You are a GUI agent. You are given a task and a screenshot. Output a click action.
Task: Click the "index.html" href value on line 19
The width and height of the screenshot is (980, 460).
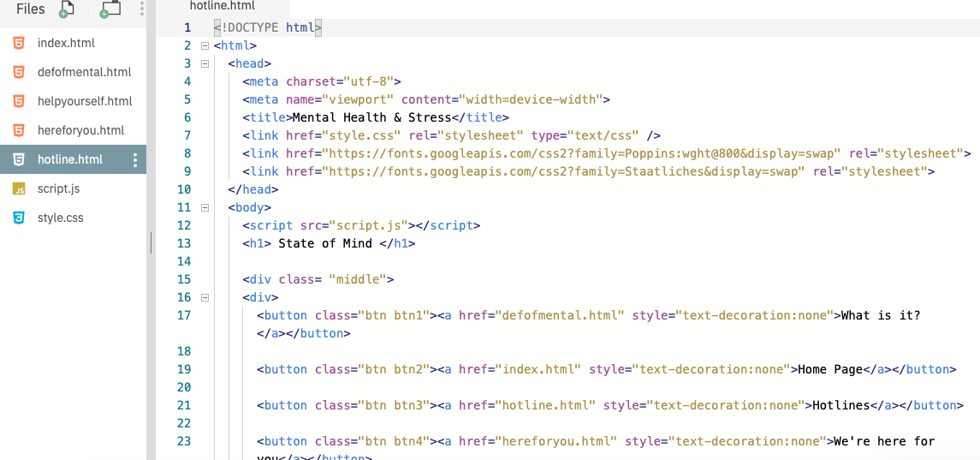[x=538, y=369]
